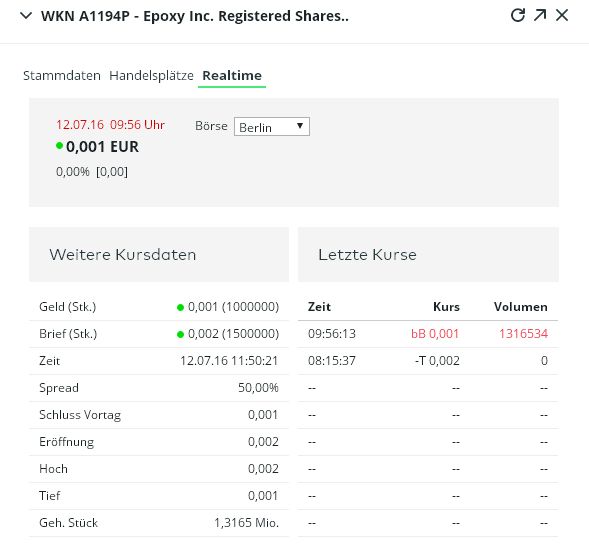This screenshot has width=589, height=544.
Task: Switch to the Stammdaten tab
Action: [62, 76]
